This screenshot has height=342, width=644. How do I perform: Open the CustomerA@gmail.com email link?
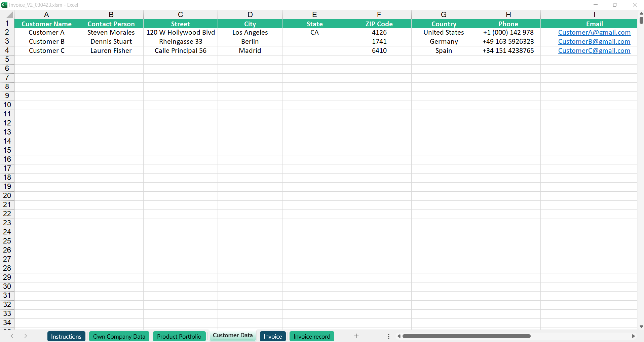[594, 33]
